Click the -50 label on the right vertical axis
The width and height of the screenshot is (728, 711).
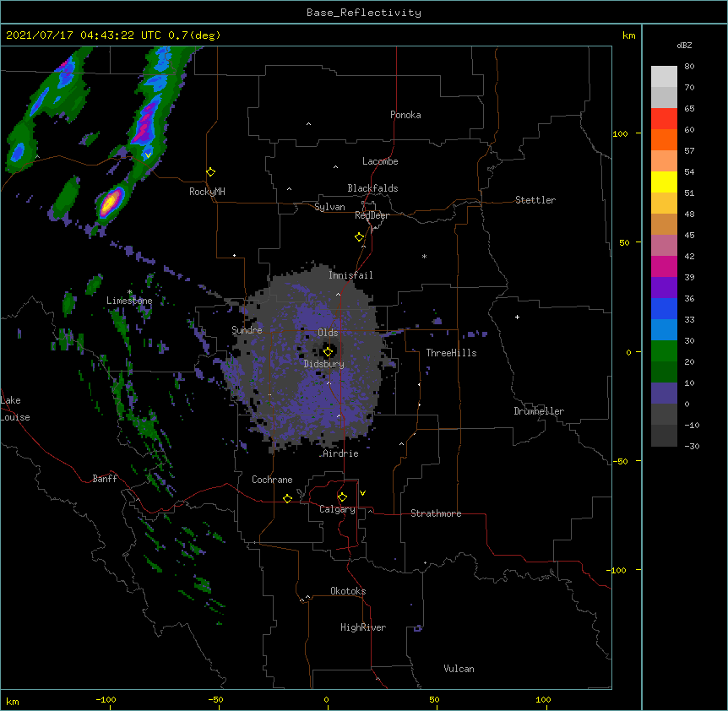(620, 461)
